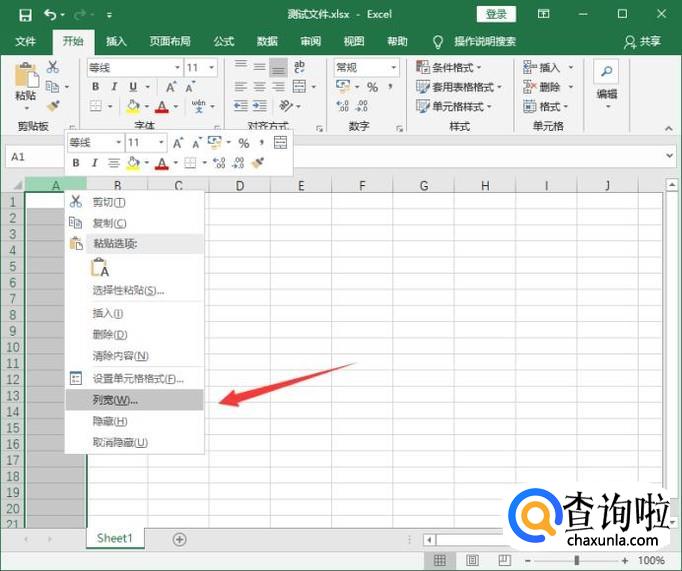Choose 设置单元格格式 in context menu
Screen dimensions: 682x571
134,379
